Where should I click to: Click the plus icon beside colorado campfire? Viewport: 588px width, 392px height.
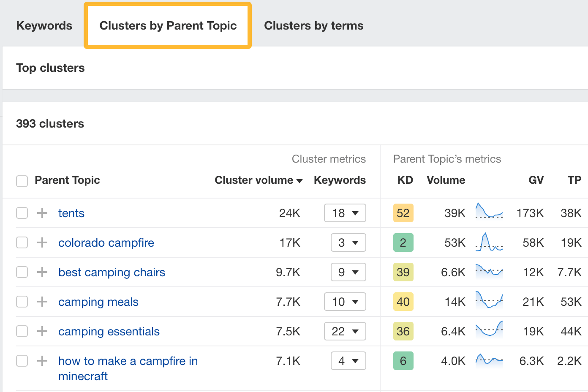(x=42, y=242)
